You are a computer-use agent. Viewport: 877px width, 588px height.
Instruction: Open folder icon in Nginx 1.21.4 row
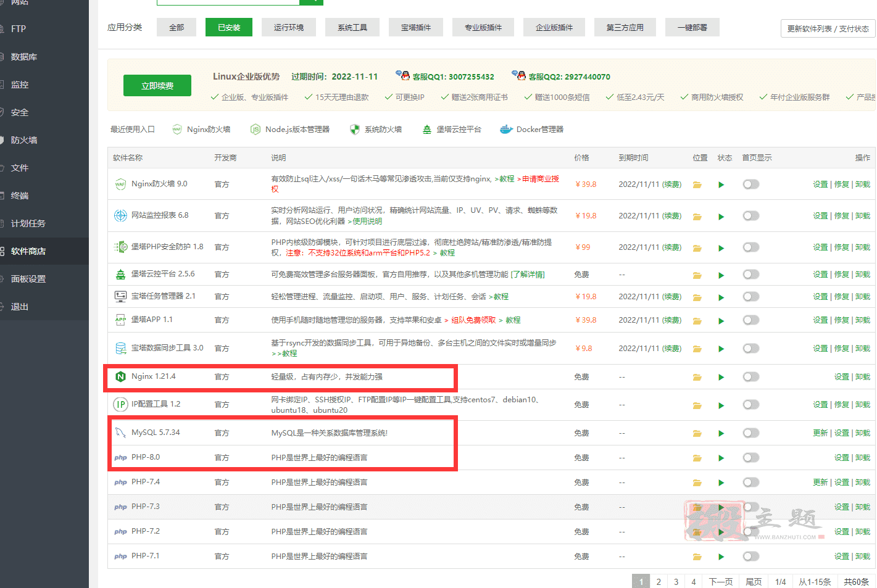pyautogui.click(x=697, y=377)
